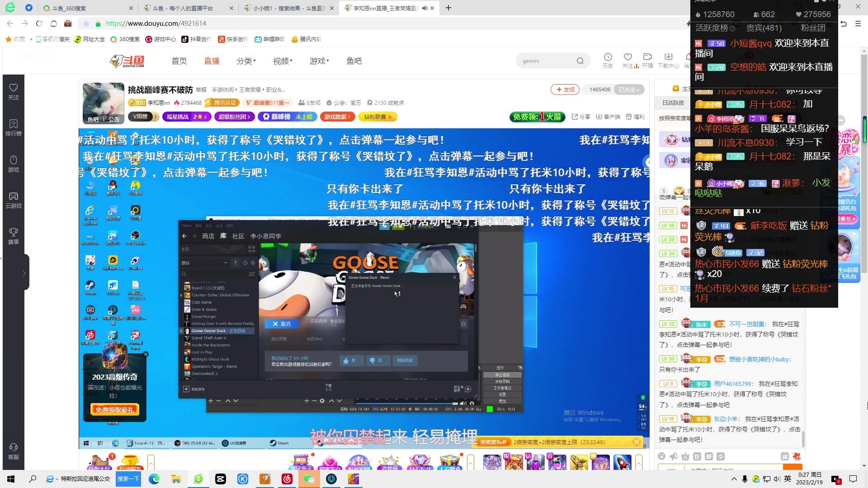Image resolution: width=868 pixels, height=488 pixels.
Task: Open a new browser tab
Action: [x=448, y=8]
